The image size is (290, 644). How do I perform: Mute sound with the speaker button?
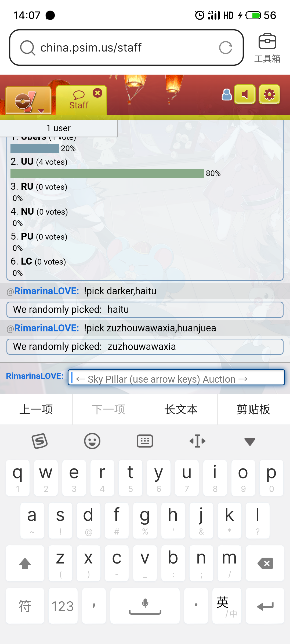point(245,94)
